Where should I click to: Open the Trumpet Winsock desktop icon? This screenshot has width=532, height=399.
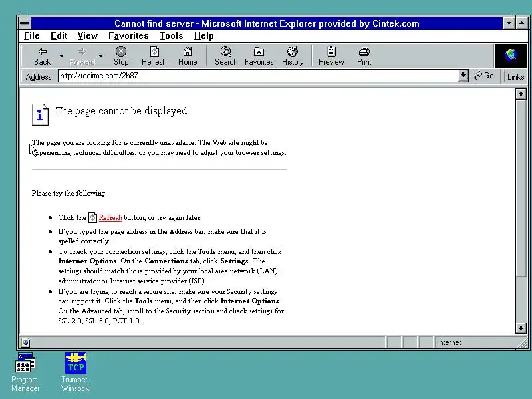(75, 372)
